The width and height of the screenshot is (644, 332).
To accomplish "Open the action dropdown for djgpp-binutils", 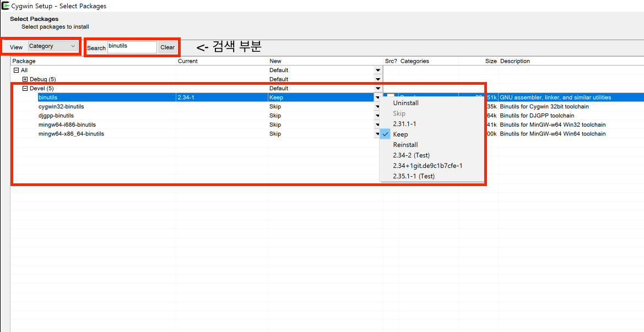I will pos(377,116).
